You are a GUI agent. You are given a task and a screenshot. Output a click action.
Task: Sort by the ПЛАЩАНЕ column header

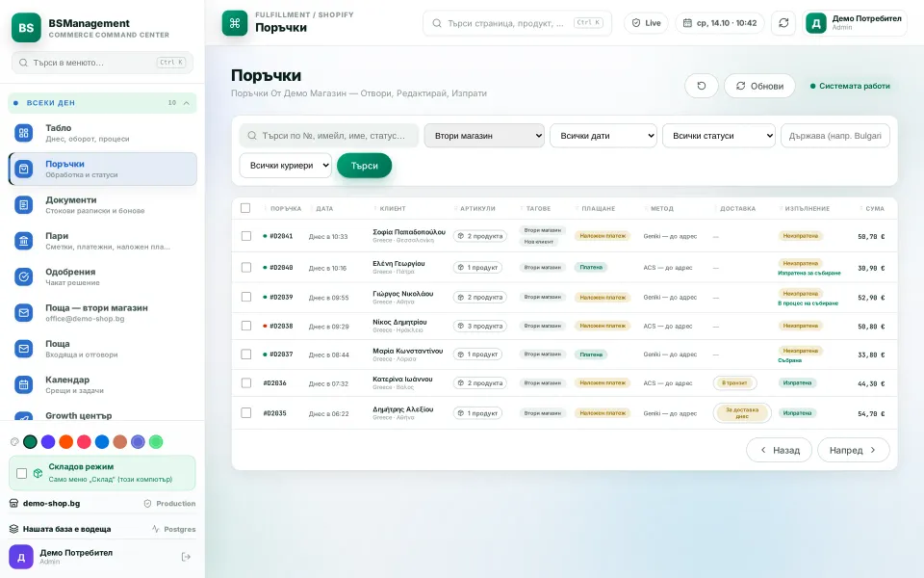(598, 208)
